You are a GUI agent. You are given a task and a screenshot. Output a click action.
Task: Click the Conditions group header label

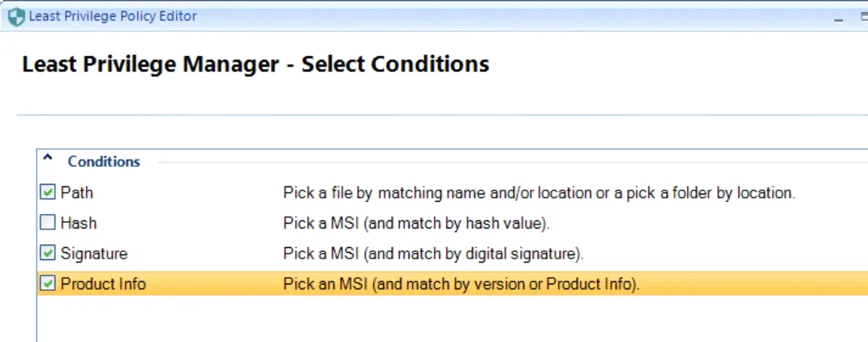click(104, 161)
